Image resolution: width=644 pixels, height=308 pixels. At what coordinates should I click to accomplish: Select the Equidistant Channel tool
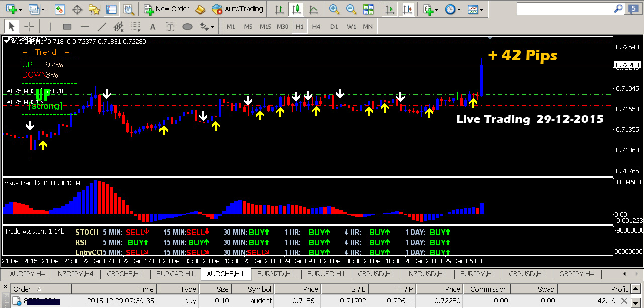point(119,26)
